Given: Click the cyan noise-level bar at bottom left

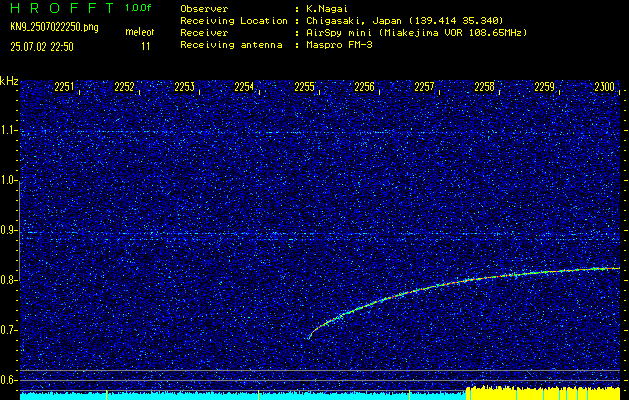Looking at the screenshot, I should 243,396.
